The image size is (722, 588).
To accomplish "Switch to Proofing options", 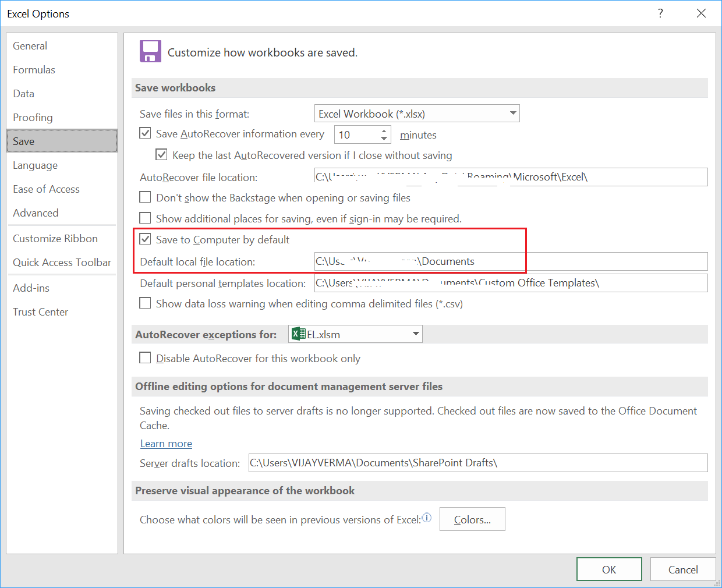I will tap(62, 117).
